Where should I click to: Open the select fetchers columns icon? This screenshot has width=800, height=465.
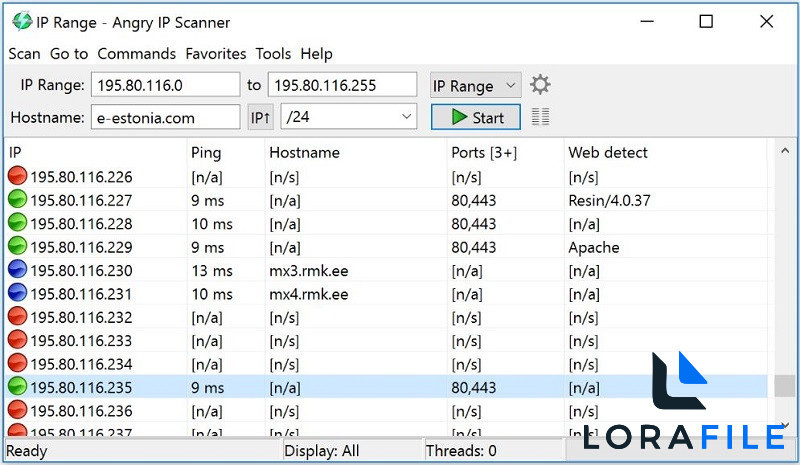pyautogui.click(x=540, y=117)
